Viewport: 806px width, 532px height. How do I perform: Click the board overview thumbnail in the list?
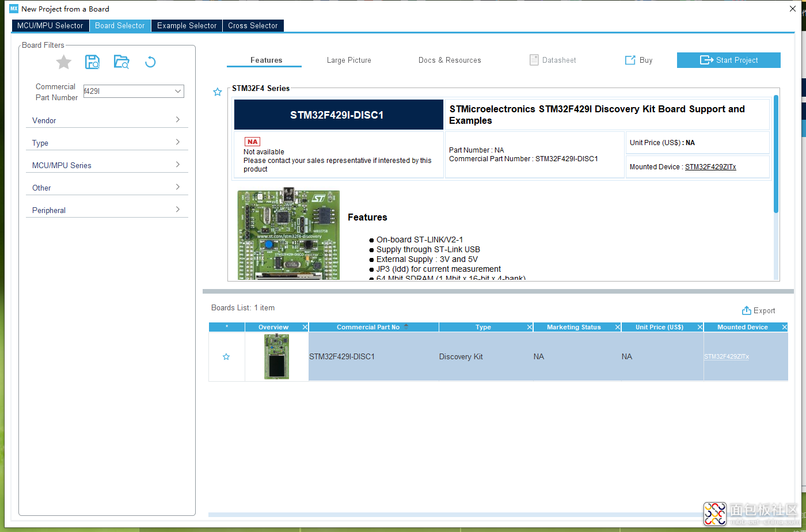tap(277, 357)
